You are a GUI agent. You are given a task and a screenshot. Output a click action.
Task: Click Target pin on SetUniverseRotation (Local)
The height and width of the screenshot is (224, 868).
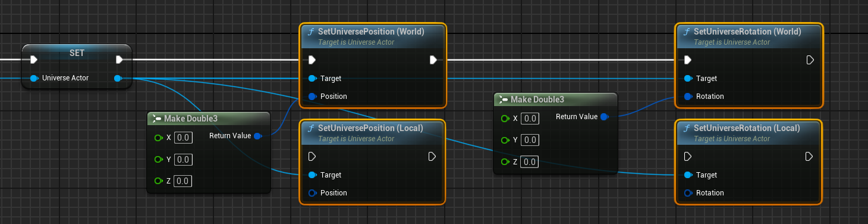(688, 175)
